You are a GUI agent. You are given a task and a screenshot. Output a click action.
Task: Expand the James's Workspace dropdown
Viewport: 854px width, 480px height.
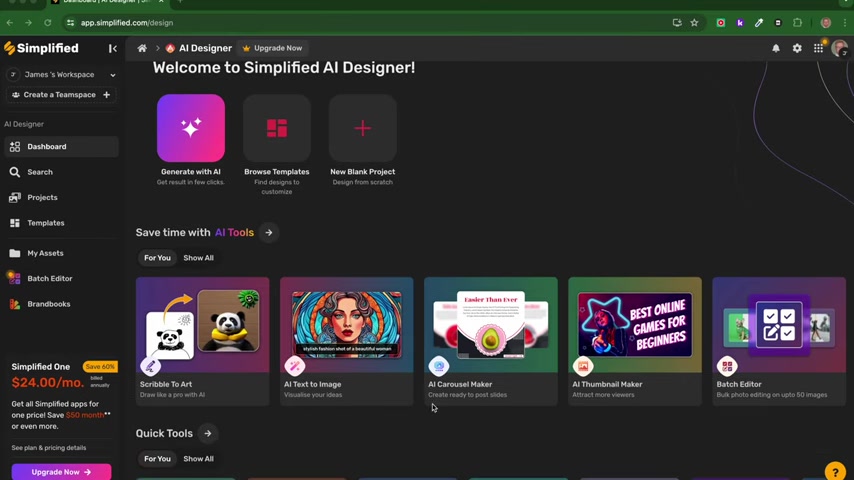pyautogui.click(x=112, y=75)
